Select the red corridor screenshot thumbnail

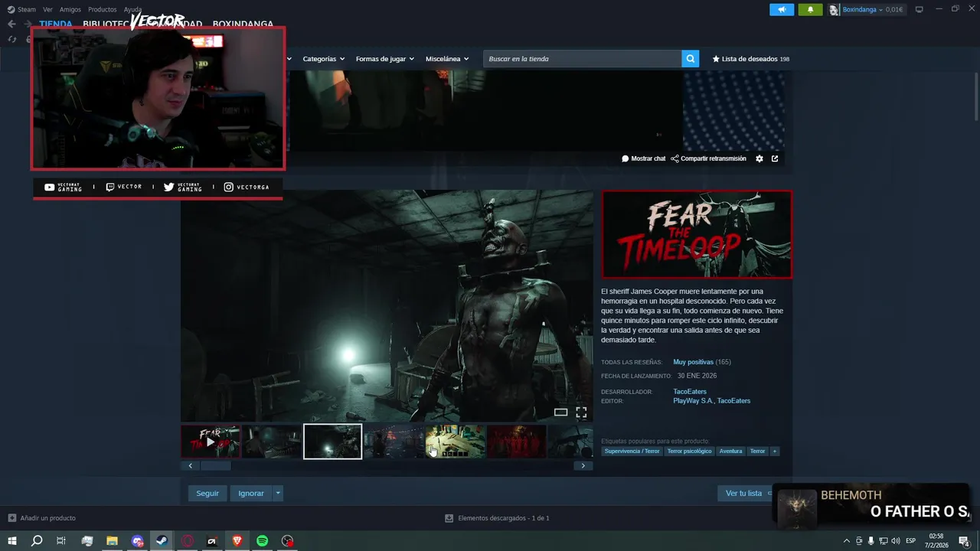tap(517, 442)
